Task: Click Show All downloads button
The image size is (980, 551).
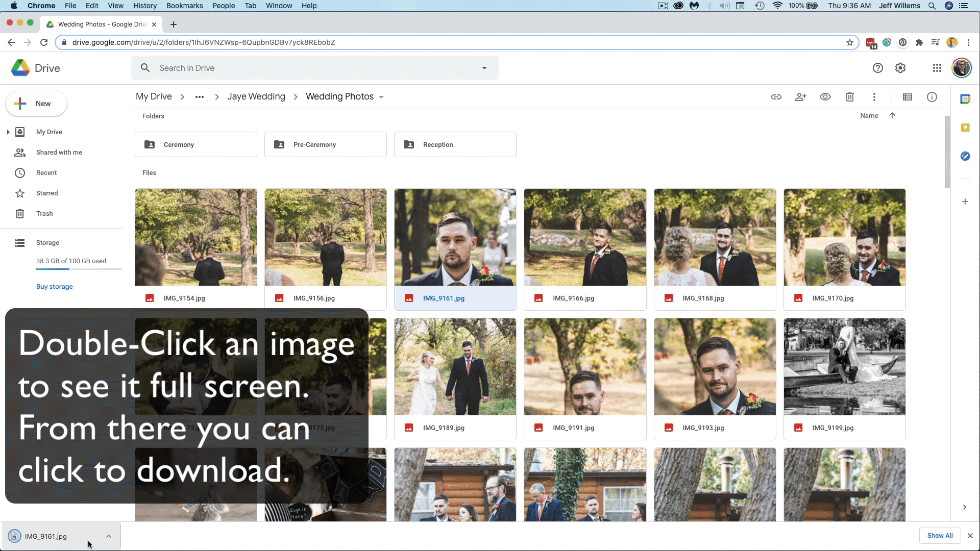Action: (x=940, y=536)
